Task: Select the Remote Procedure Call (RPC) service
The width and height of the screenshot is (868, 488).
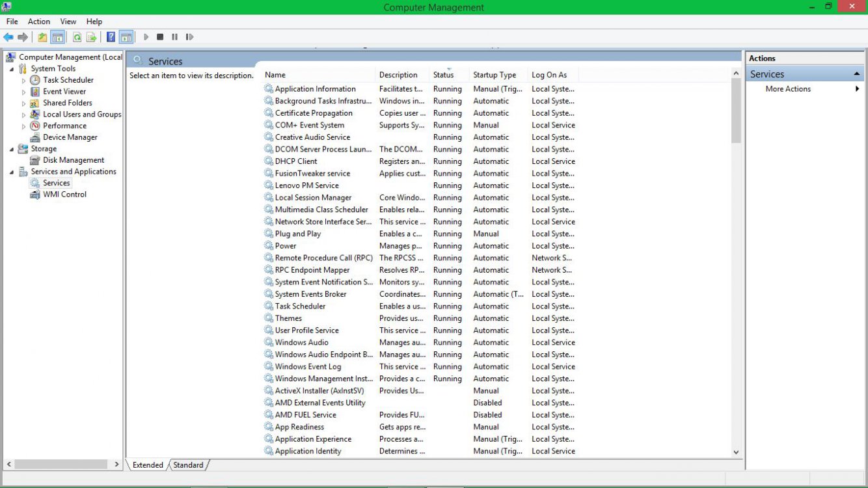Action: 420,258
